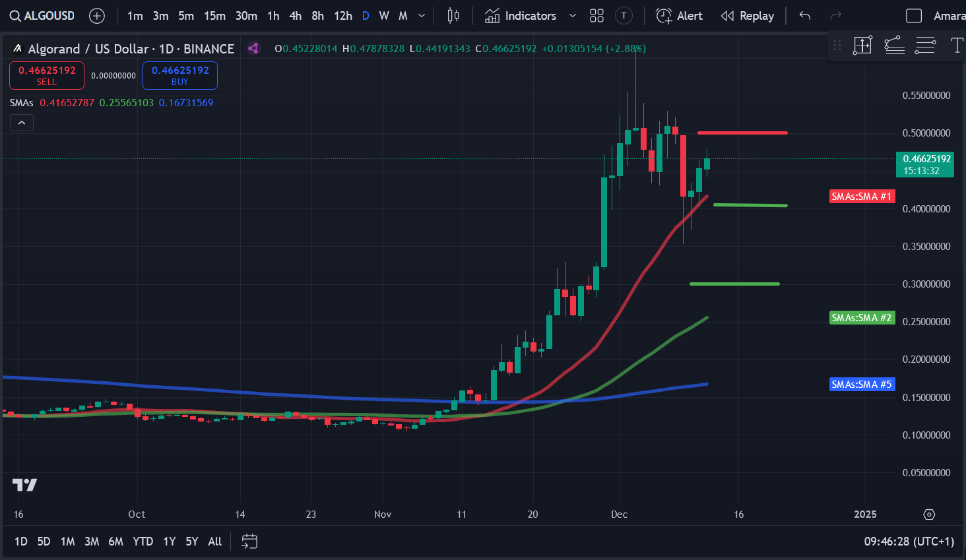
Task: Click the purple share-style icon beside BINANCE
Action: (x=253, y=48)
